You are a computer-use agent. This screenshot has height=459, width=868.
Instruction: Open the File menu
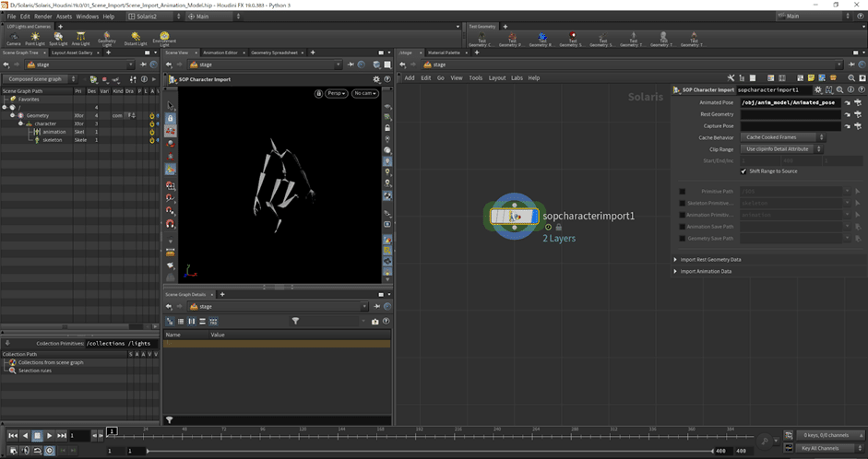pos(11,16)
